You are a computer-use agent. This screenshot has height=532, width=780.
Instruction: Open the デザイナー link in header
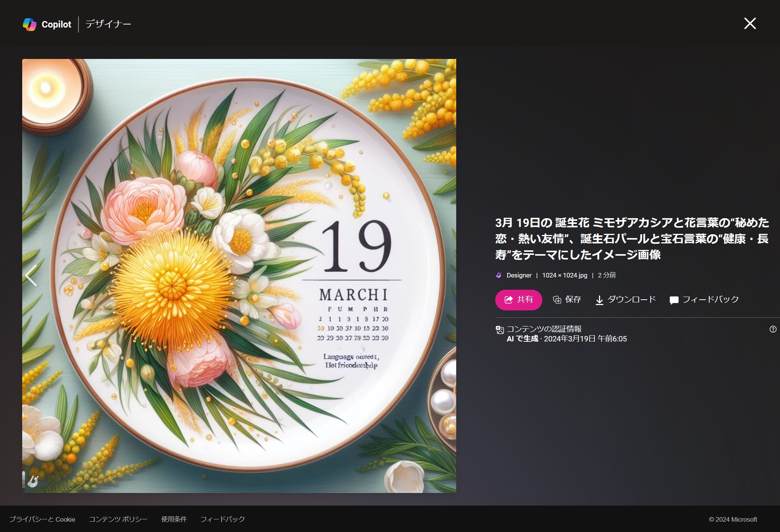[x=108, y=24]
